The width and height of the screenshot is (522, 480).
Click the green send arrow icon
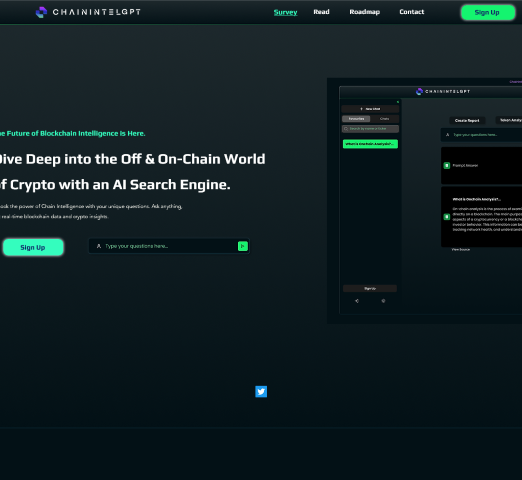point(243,246)
